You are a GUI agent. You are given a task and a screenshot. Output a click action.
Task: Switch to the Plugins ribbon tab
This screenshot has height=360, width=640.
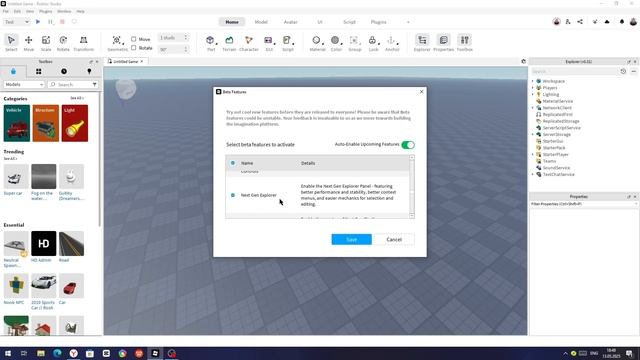(x=378, y=22)
